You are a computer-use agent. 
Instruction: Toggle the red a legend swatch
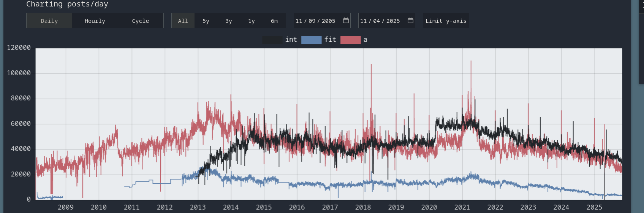tap(351, 40)
